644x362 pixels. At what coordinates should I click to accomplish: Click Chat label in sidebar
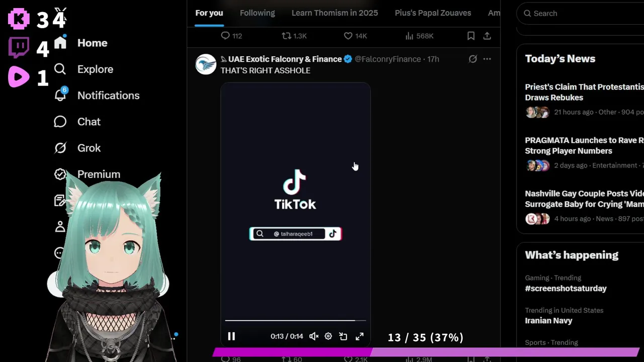pos(89,122)
